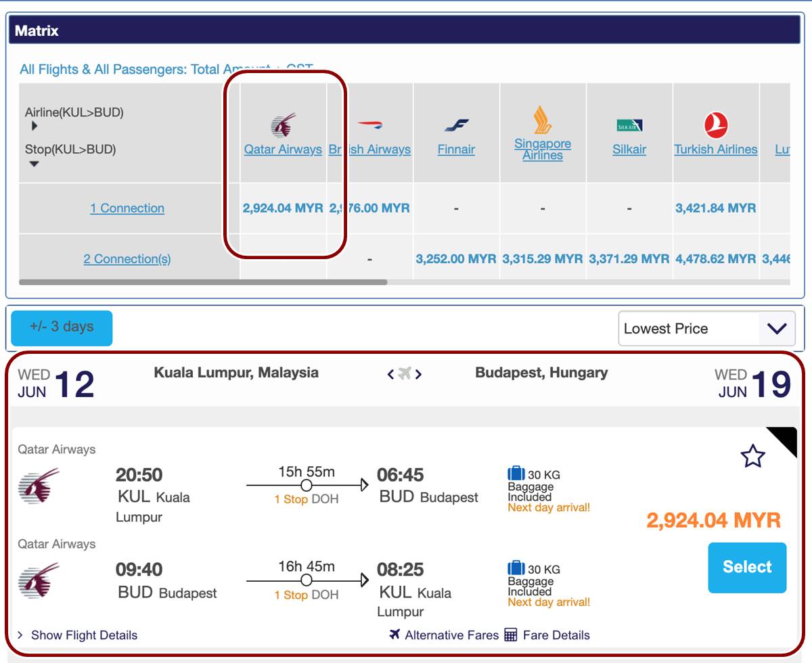Favorite this flight with the star icon
This screenshot has width=812, height=663.
752,457
